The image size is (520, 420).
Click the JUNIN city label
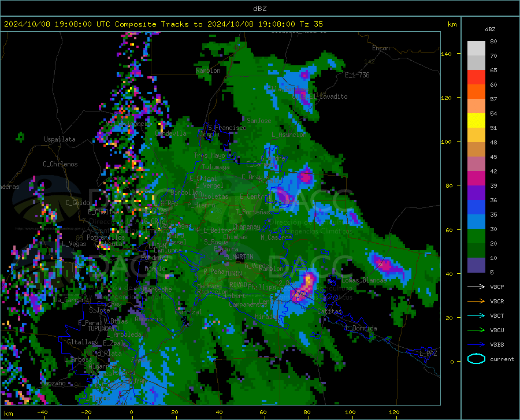coord(233,274)
